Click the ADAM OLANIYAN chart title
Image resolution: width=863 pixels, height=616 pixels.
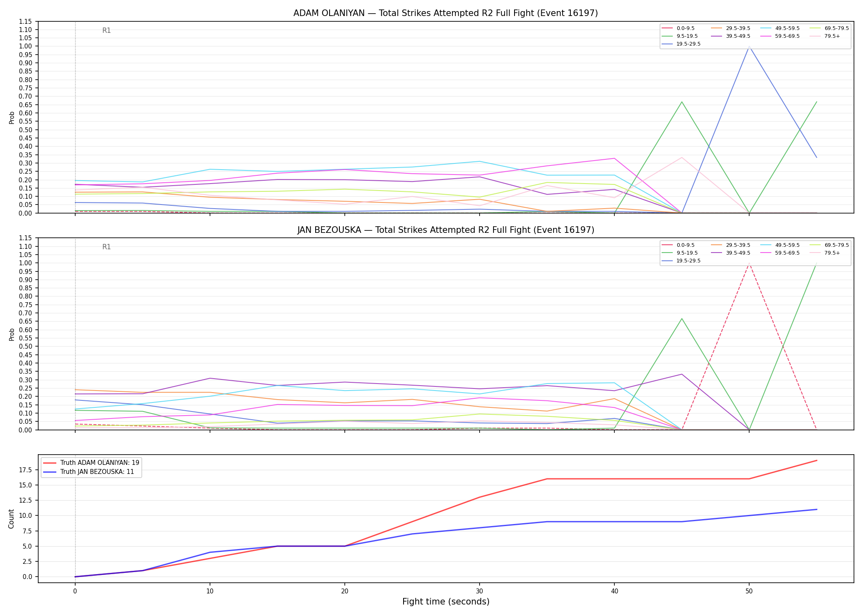pyautogui.click(x=445, y=13)
